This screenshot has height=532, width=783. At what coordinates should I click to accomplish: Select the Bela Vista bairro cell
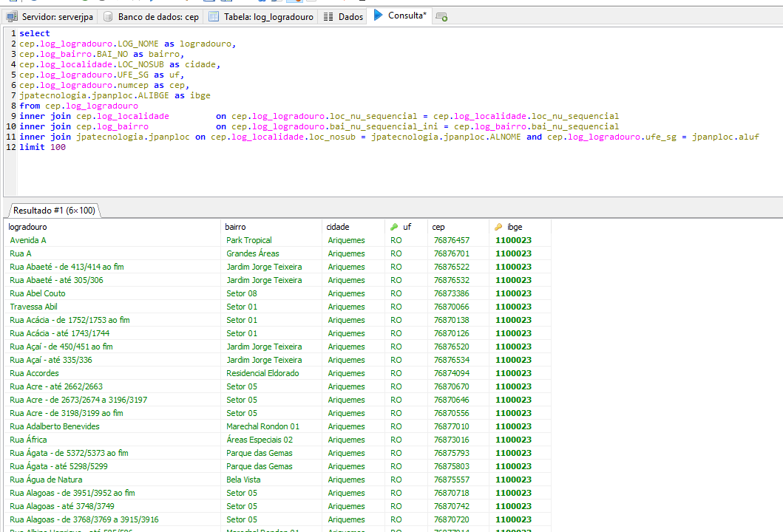(244, 480)
